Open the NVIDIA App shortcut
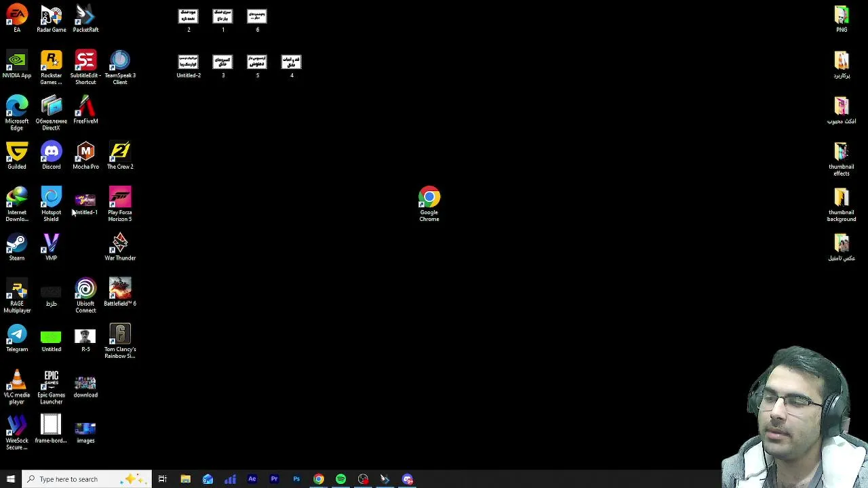The image size is (868, 488). pos(17,64)
